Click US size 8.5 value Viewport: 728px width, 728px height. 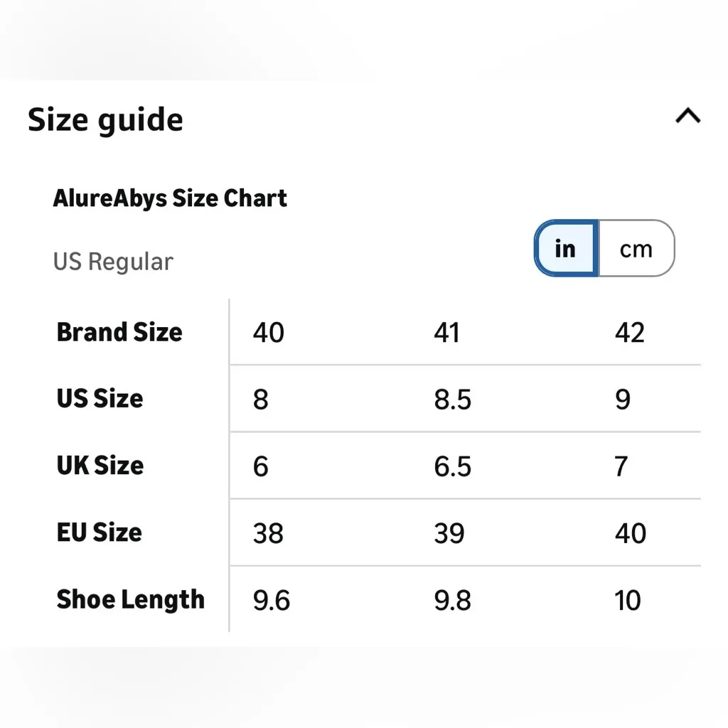point(452,400)
